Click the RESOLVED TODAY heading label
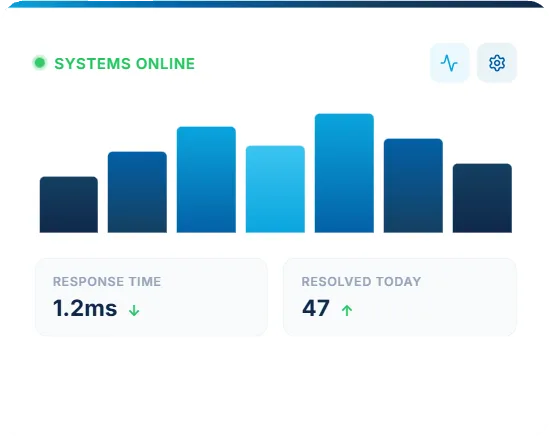551x436 pixels. point(361,281)
